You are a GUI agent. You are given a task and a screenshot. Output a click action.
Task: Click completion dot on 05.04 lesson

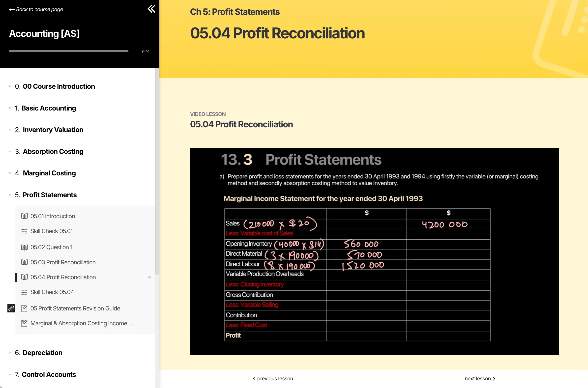(x=149, y=277)
